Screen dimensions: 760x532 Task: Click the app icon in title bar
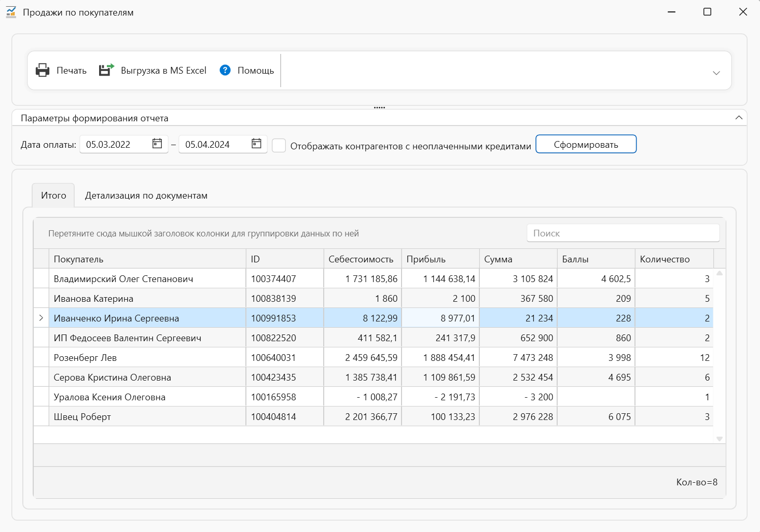coord(11,12)
